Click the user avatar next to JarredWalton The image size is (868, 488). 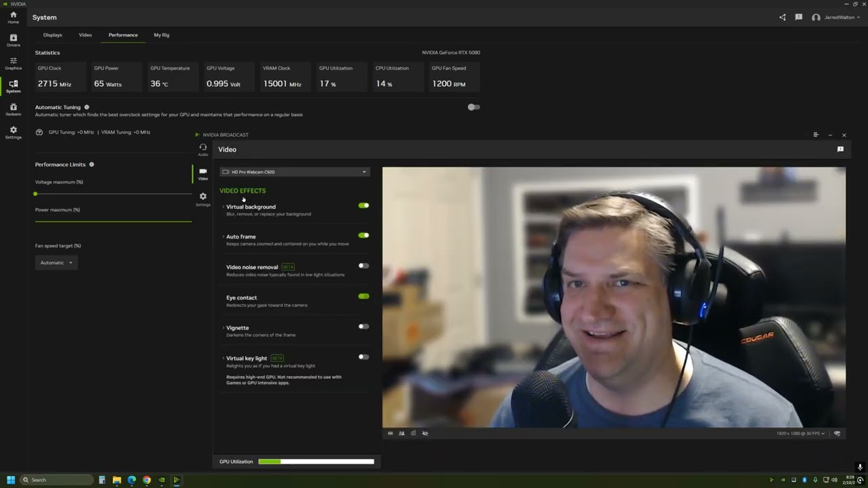pos(816,17)
